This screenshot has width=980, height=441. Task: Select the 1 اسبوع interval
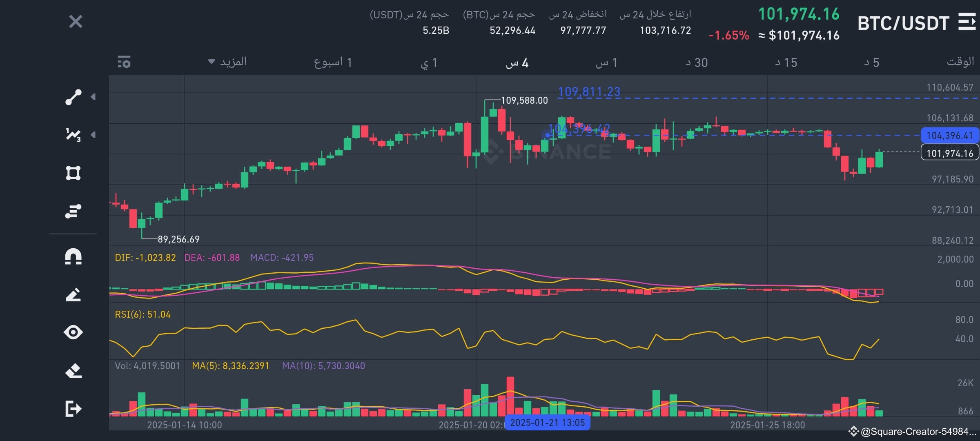333,62
